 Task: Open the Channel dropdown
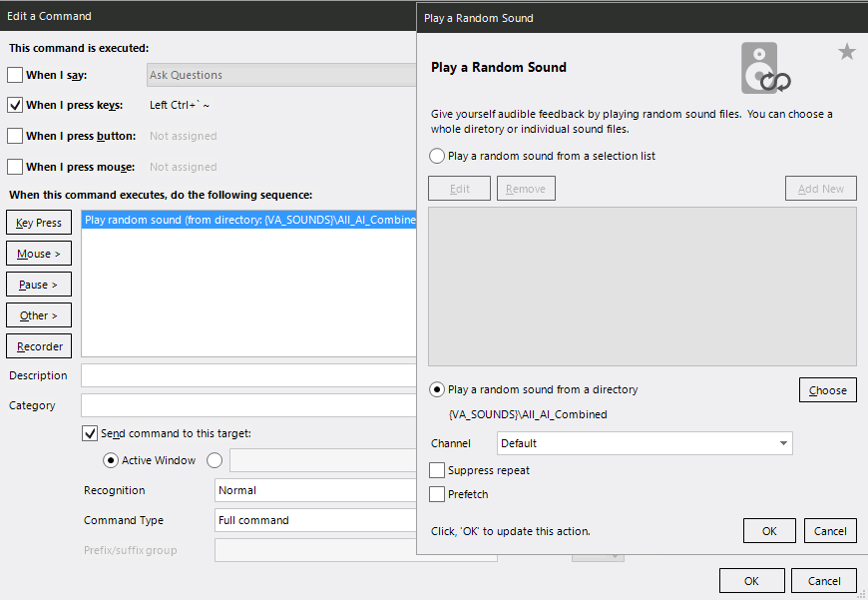(x=645, y=443)
